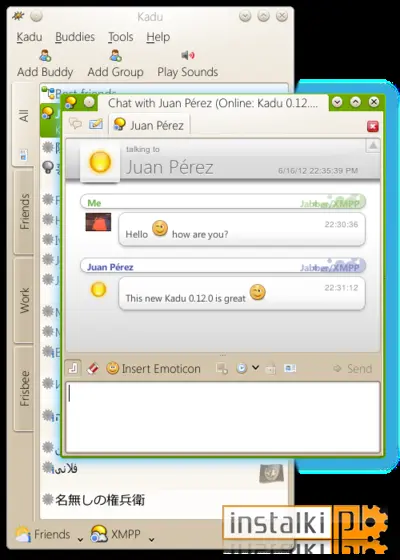Viewport: 400px width, 560px height.
Task: Click the eraser clear-chat icon
Action: coord(93,368)
